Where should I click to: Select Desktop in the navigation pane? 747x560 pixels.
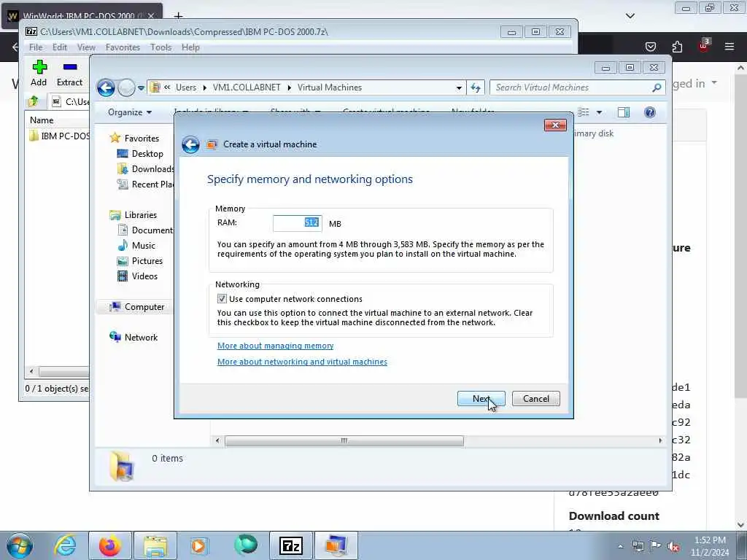[x=147, y=154]
